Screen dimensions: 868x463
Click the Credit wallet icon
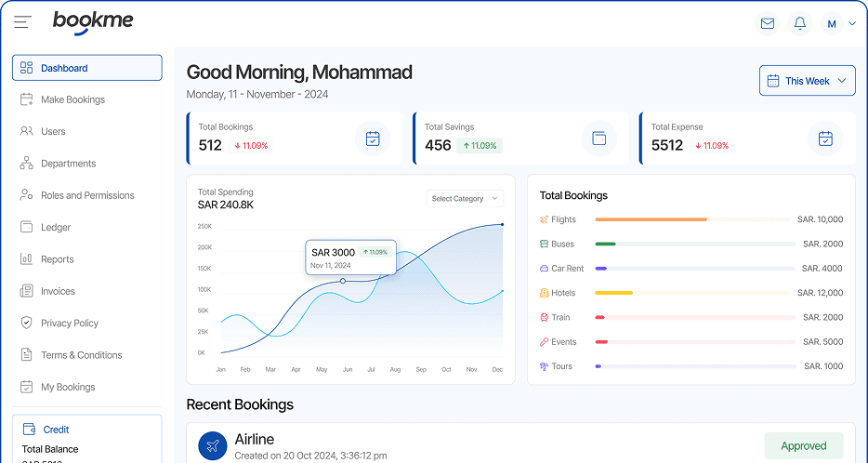click(29, 430)
